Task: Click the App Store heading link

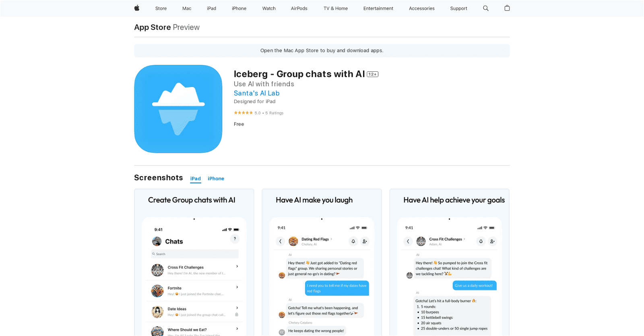Action: 153,27
